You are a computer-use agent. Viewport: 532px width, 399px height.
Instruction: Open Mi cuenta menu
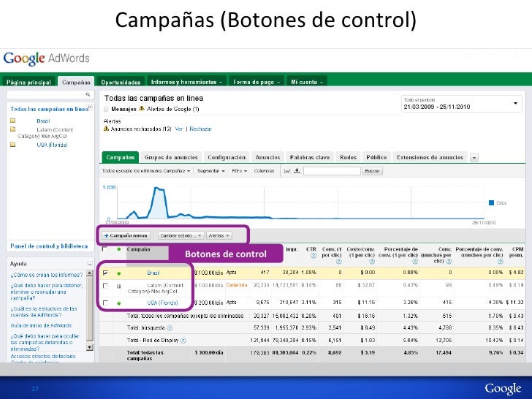307,82
